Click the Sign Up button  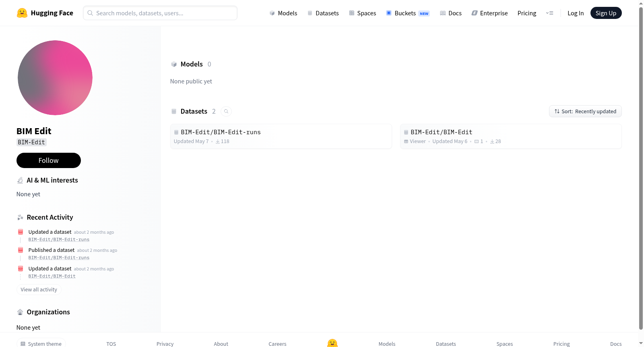click(606, 13)
